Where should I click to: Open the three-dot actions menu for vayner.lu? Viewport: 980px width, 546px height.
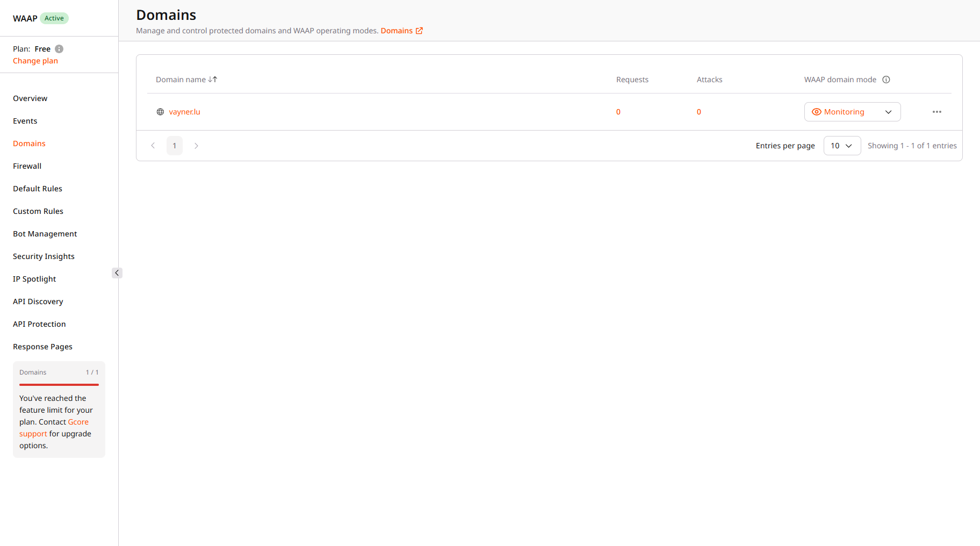pos(937,112)
